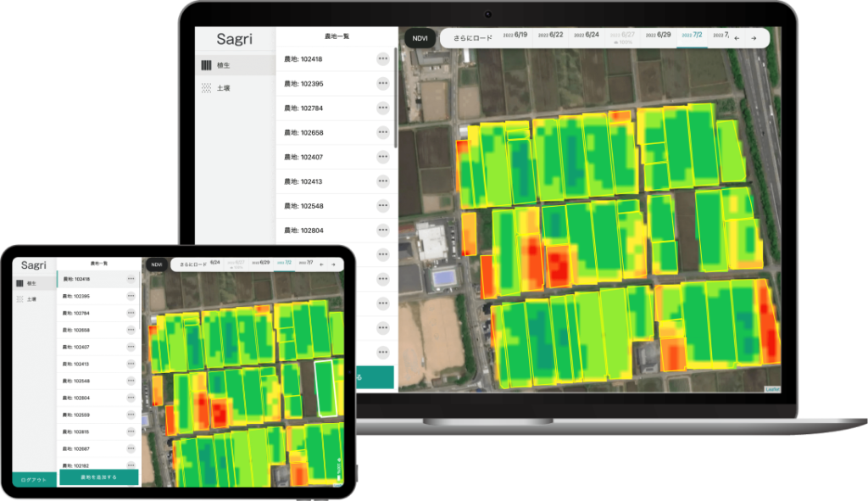Open options menu for 農地: 102784 on laptop
Image resolution: width=868 pixels, height=501 pixels.
382,108
